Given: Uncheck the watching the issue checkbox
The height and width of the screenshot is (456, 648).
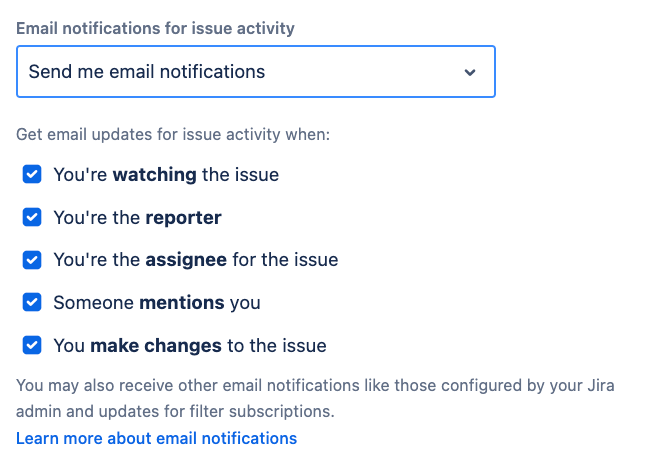Looking at the screenshot, I should coord(32,174).
